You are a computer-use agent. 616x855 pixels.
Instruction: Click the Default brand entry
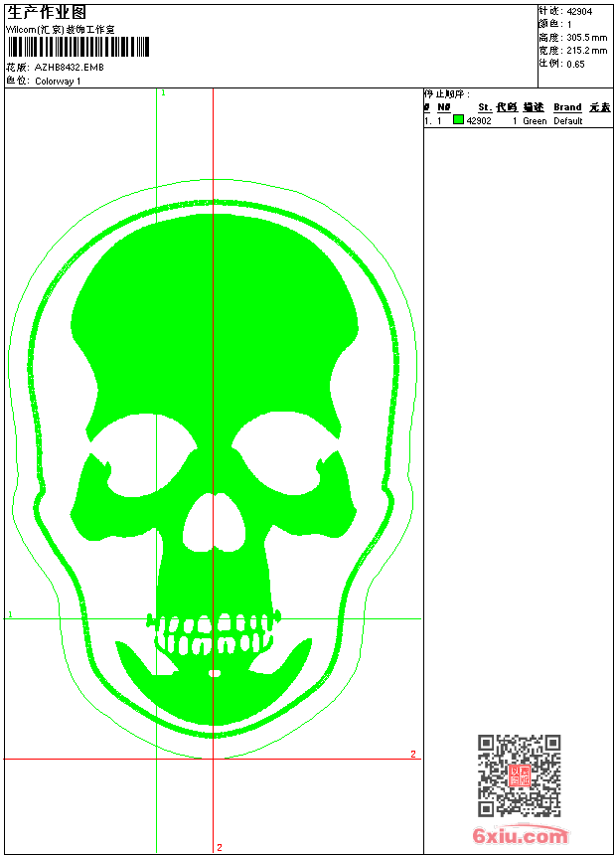point(568,121)
